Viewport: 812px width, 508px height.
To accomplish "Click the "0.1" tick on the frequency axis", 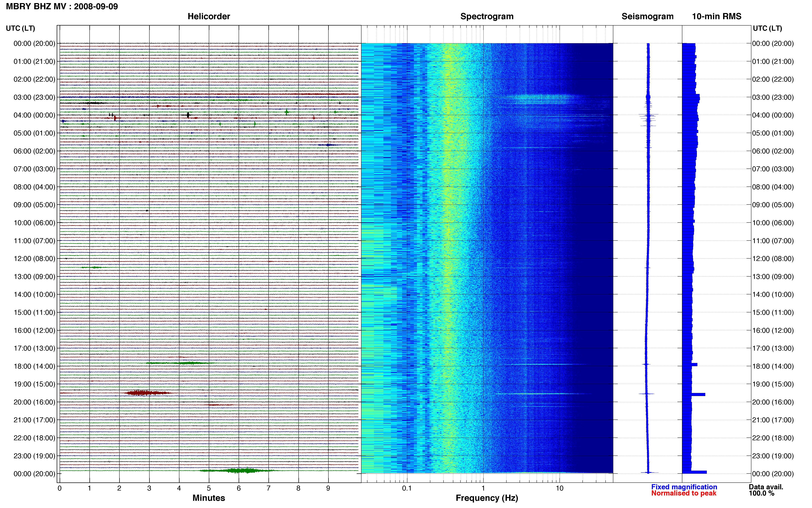I will click(407, 488).
